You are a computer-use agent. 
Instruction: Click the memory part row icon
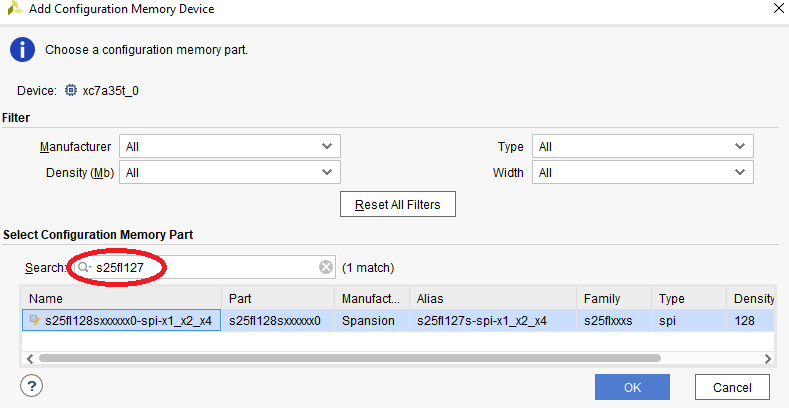click(34, 321)
